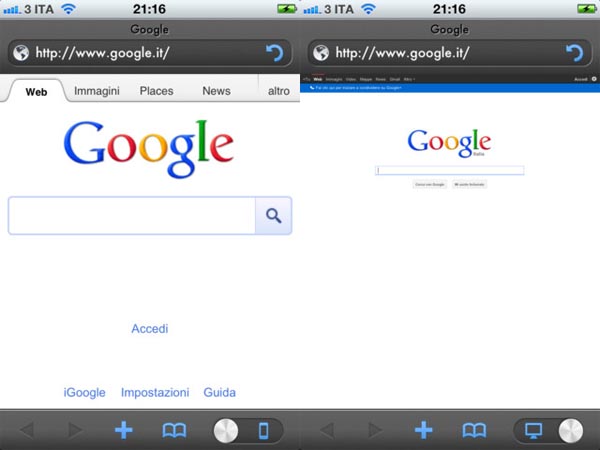
Task: Select the News tab
Action: click(x=216, y=91)
